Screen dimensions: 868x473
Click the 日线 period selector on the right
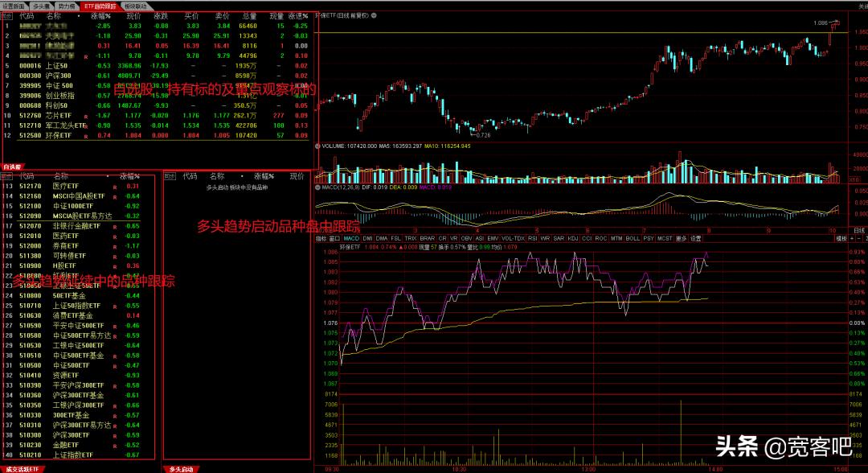859,231
